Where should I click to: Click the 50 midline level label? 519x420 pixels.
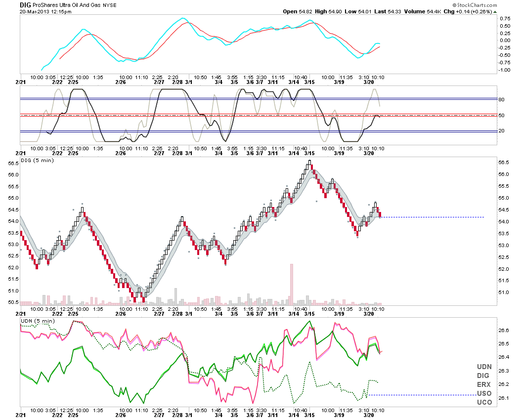502,116
